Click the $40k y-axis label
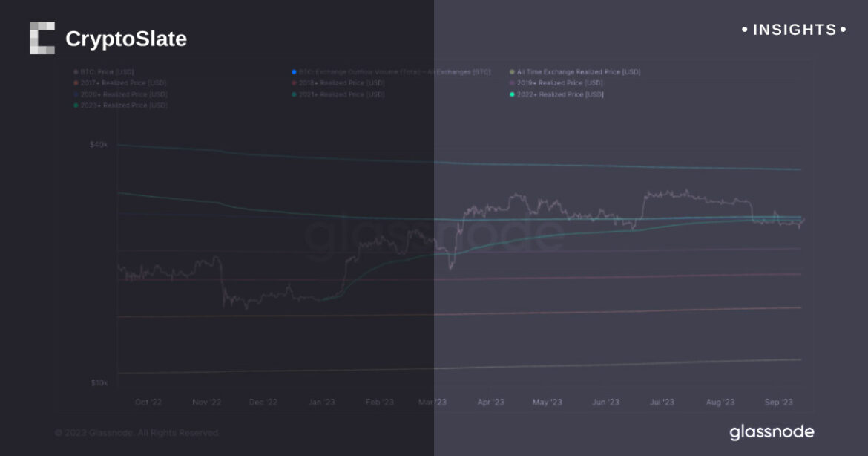Screen dimensions: 868x456 tap(99, 144)
